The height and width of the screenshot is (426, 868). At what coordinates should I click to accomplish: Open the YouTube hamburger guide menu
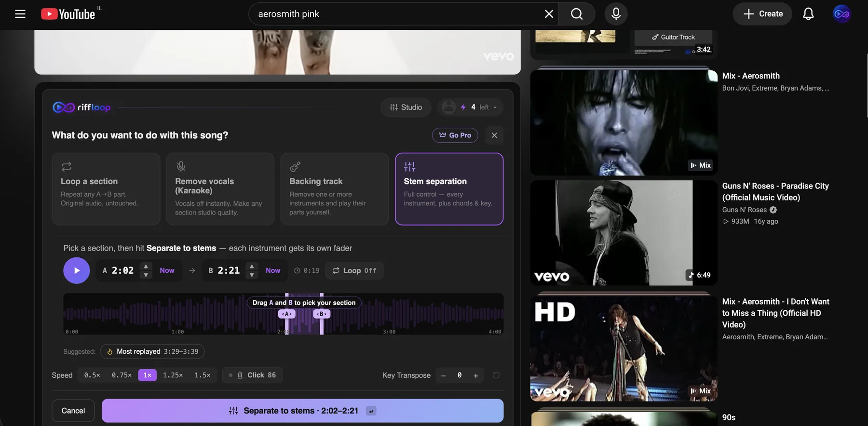[20, 14]
